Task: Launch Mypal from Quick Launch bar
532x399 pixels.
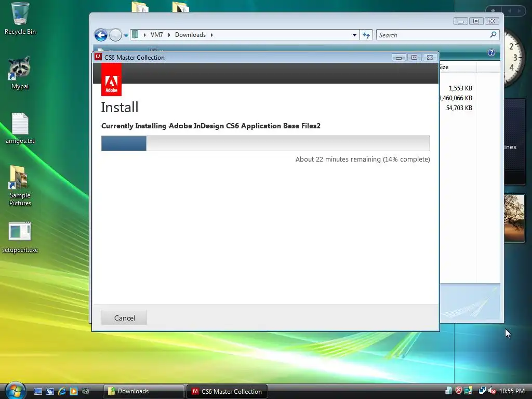Action: 86,391
